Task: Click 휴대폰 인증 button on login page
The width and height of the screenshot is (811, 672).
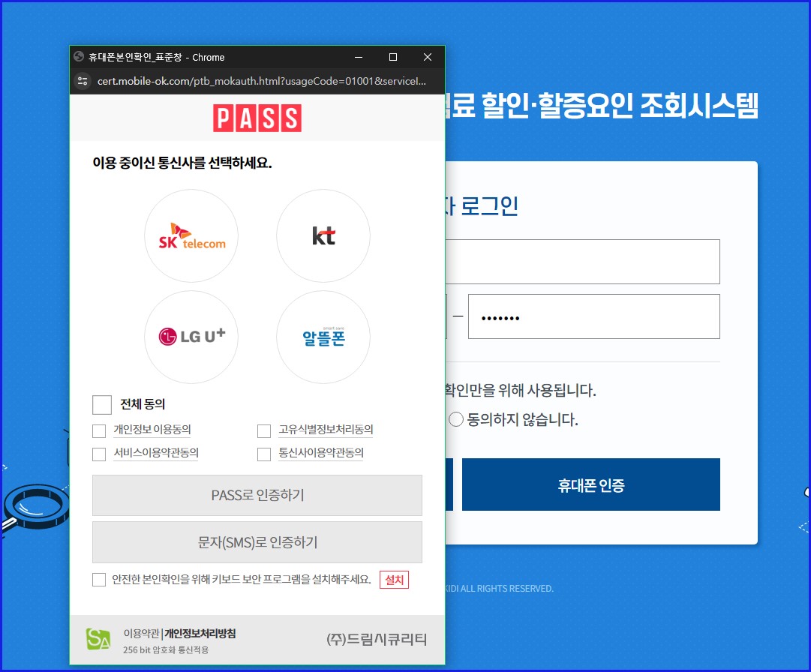Action: [590, 484]
